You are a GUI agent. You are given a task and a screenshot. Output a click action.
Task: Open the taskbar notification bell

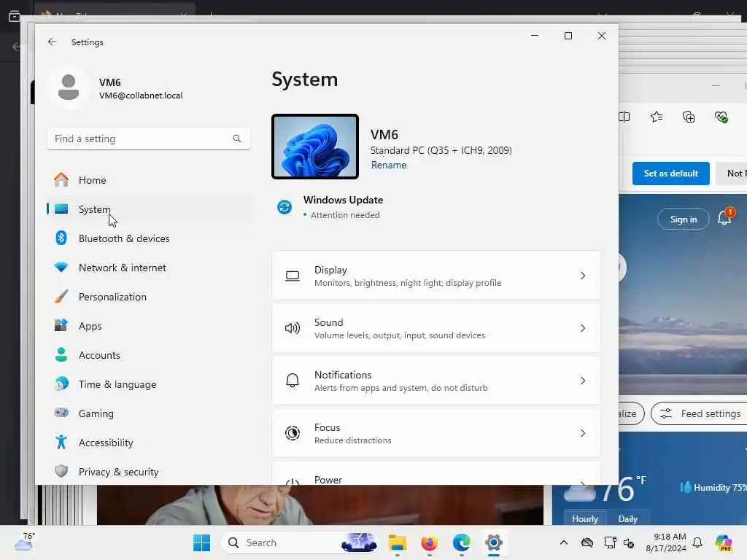click(697, 542)
